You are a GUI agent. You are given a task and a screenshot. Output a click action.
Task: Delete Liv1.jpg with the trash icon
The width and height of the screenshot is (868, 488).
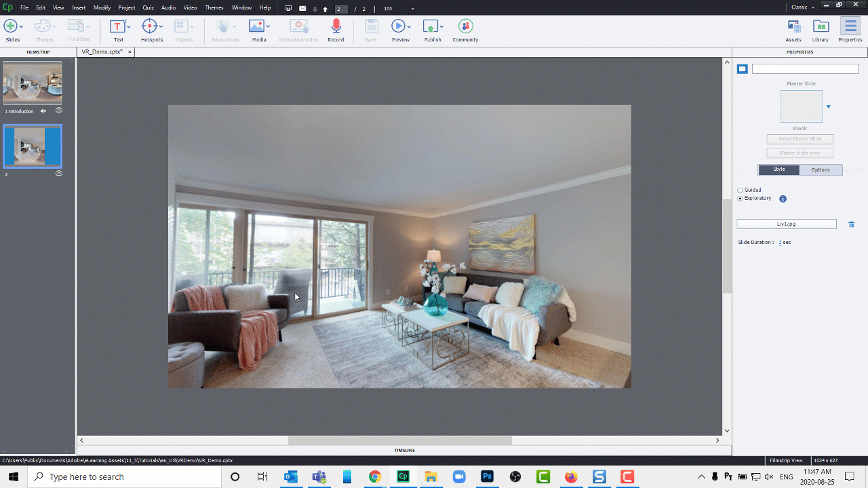(852, 224)
